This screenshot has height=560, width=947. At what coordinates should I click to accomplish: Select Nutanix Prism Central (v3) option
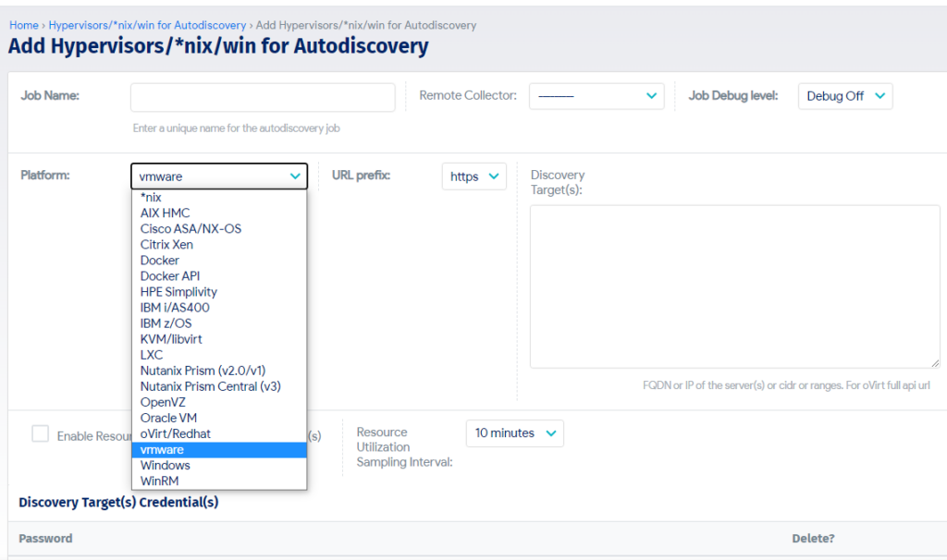pos(219,386)
